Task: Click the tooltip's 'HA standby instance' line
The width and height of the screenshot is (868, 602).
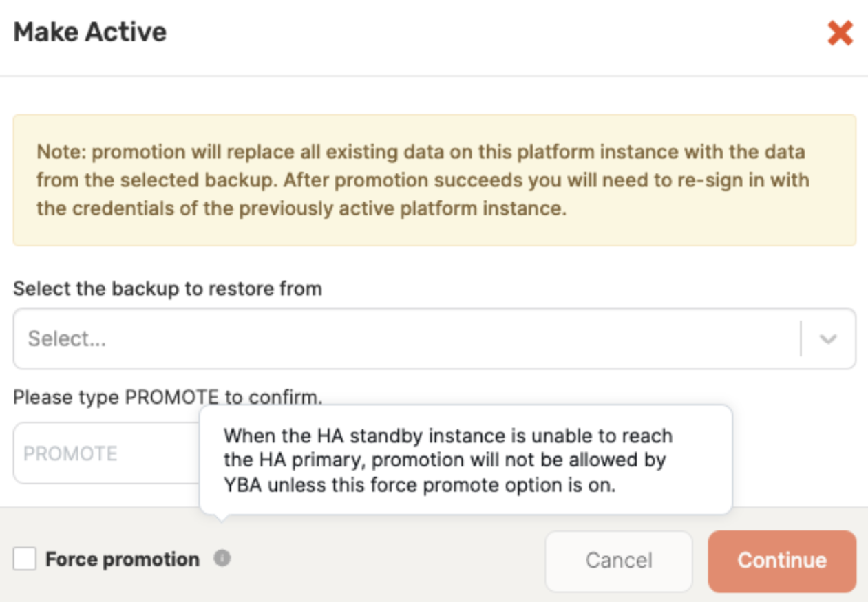Action: pyautogui.click(x=447, y=436)
